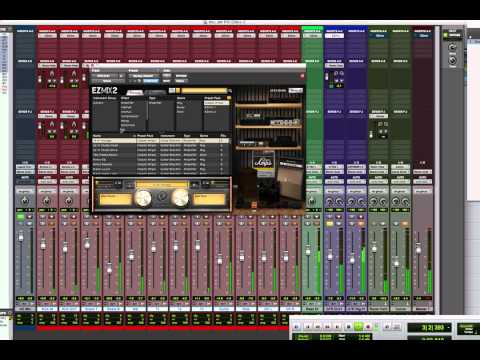The image size is (480, 360).
Task: Open the main counter format dropdown arrow
Action: pos(450,327)
